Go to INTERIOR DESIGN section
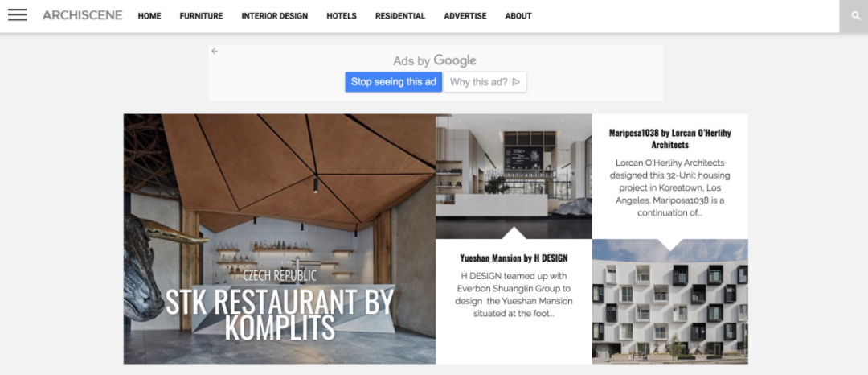The image size is (868, 375). [275, 16]
